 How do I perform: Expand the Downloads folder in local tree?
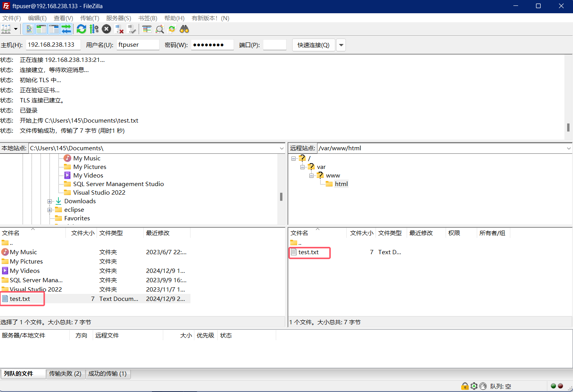tap(50, 201)
